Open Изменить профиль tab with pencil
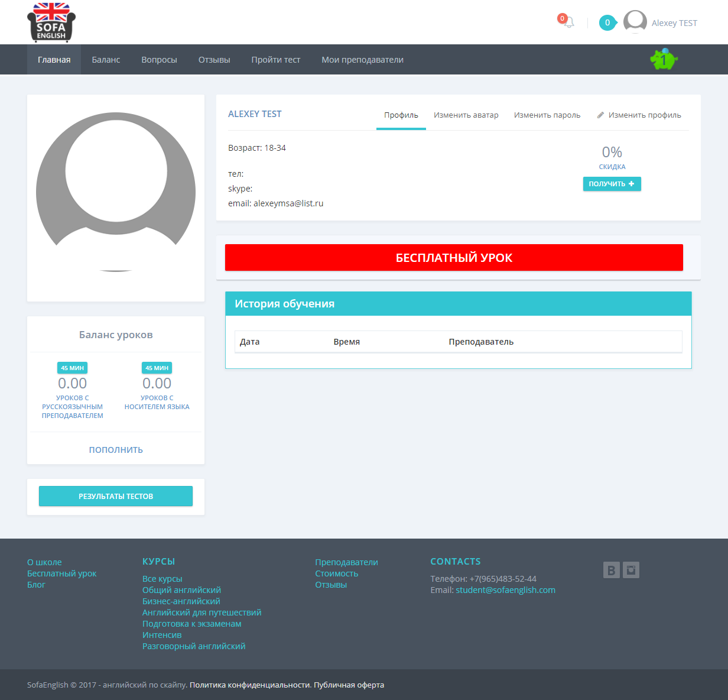Viewport: 728px width, 700px height. 639,115
